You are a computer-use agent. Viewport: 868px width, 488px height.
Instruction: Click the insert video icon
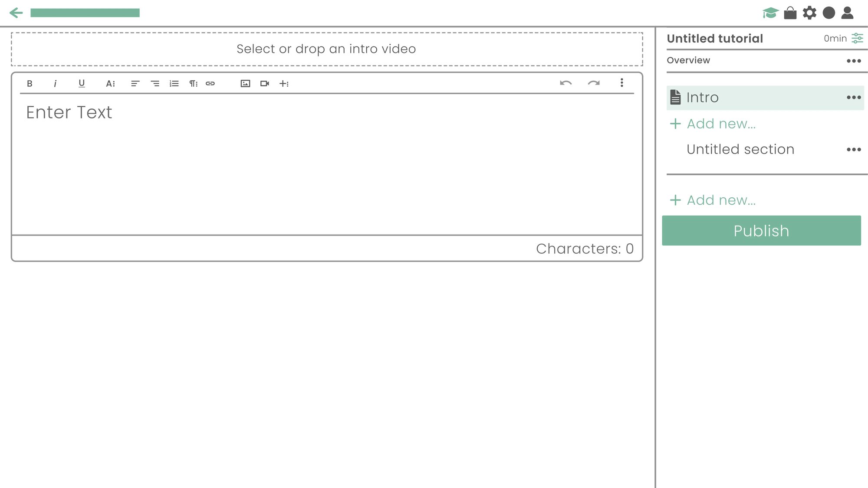[265, 83]
